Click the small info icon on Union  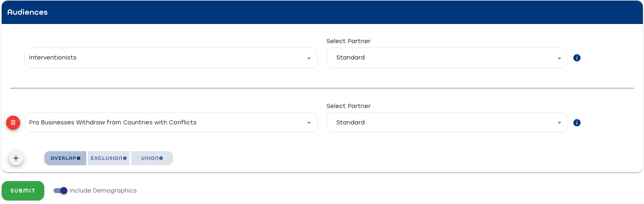coord(161,158)
